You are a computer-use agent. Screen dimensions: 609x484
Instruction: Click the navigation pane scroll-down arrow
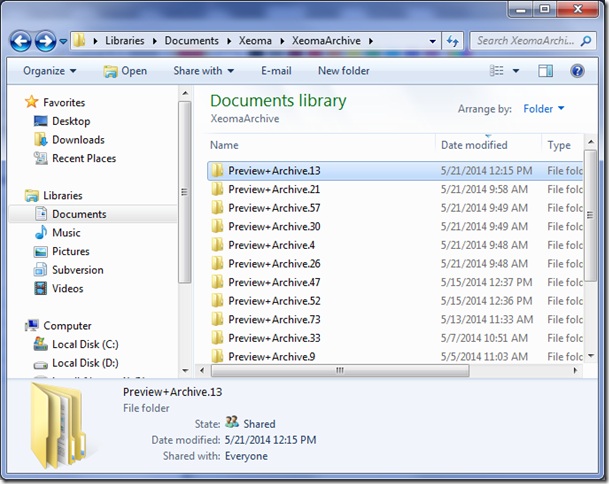pos(185,371)
